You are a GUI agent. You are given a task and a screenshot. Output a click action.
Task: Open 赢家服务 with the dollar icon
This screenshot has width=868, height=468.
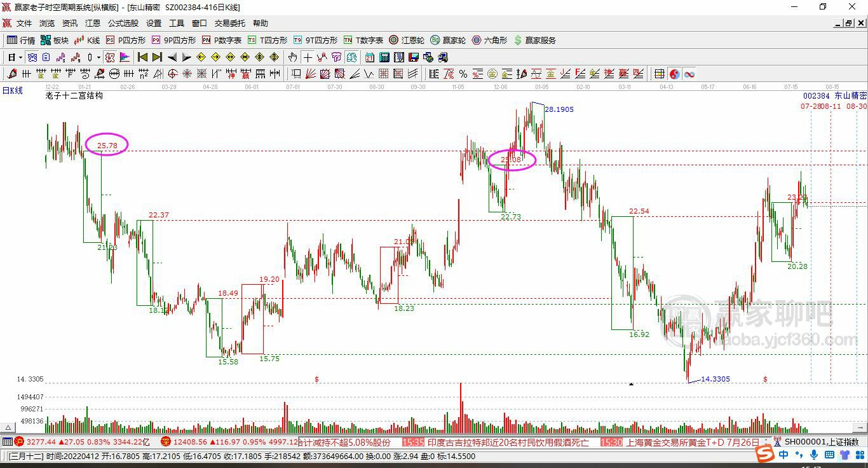534,40
